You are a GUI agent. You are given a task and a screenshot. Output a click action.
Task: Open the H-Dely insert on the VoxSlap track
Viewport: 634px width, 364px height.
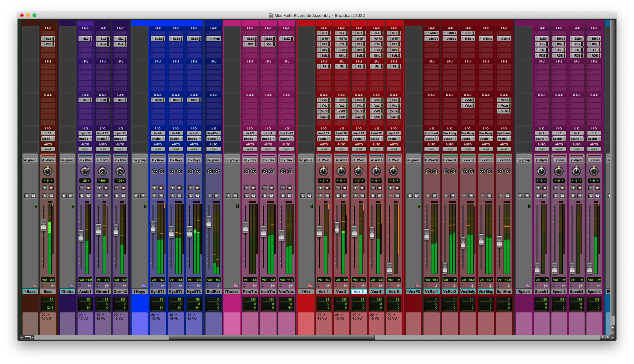486,38
